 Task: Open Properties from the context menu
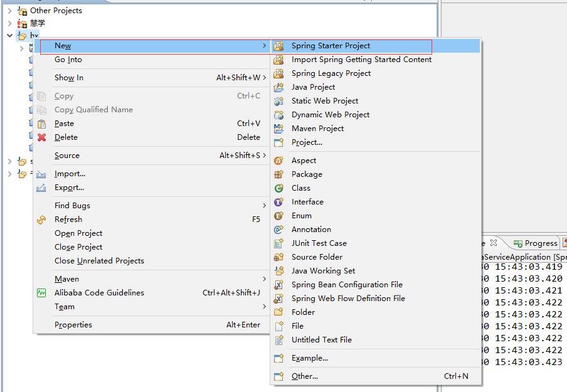coord(152,325)
